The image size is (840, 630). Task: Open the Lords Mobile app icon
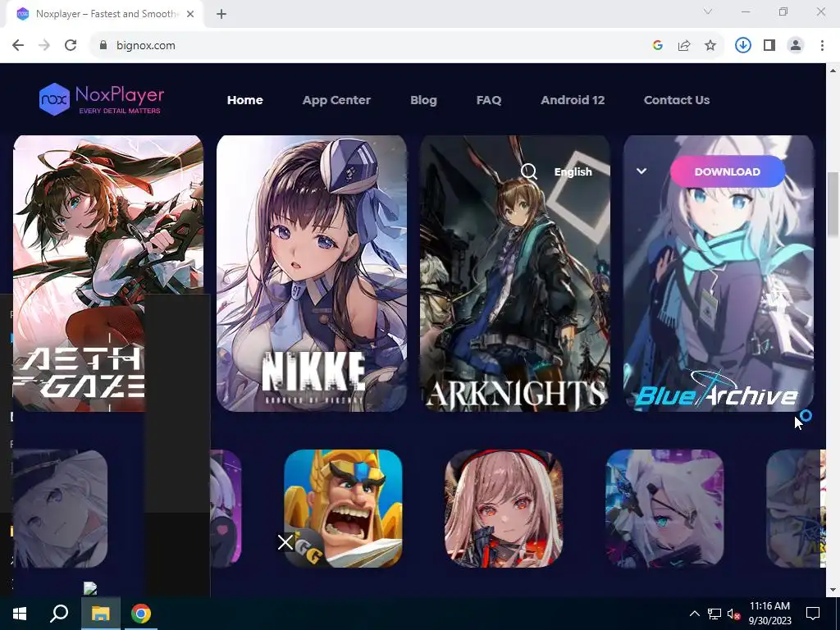343,509
